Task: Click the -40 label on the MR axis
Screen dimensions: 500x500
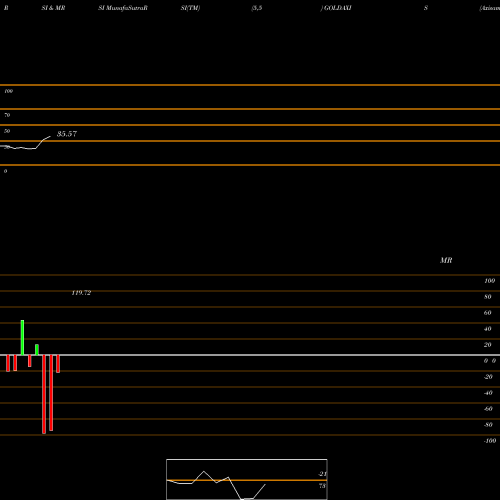Action: [488, 393]
